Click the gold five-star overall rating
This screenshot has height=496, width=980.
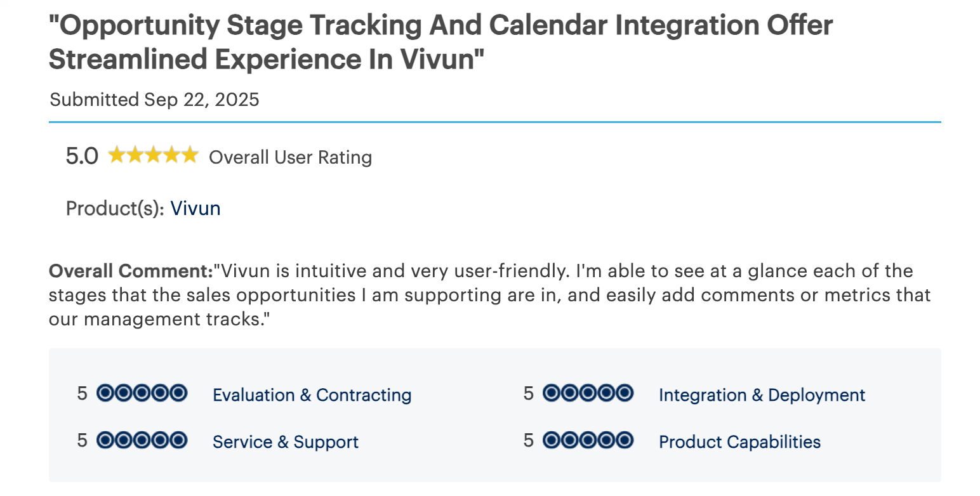click(153, 155)
